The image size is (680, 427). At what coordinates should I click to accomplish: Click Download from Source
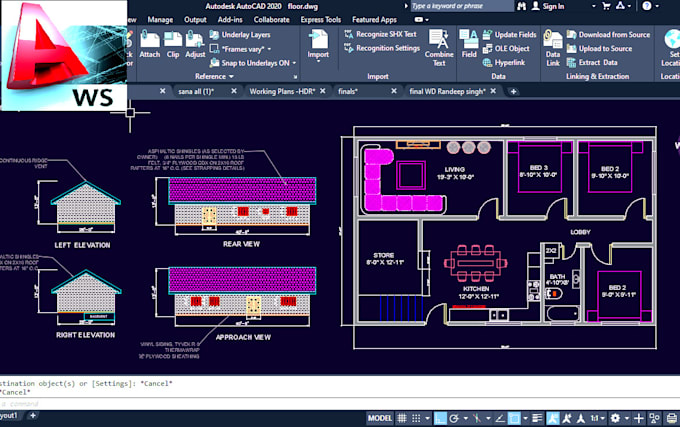[x=608, y=35]
